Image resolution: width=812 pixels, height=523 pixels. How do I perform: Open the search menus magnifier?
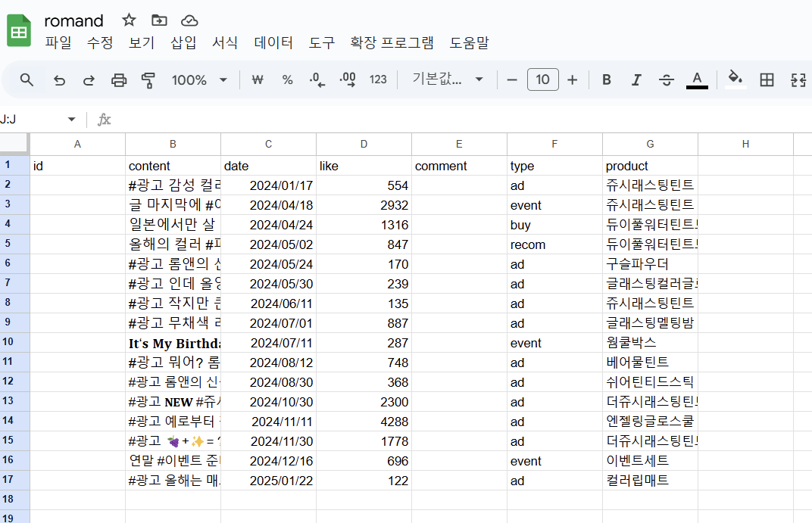coord(27,79)
